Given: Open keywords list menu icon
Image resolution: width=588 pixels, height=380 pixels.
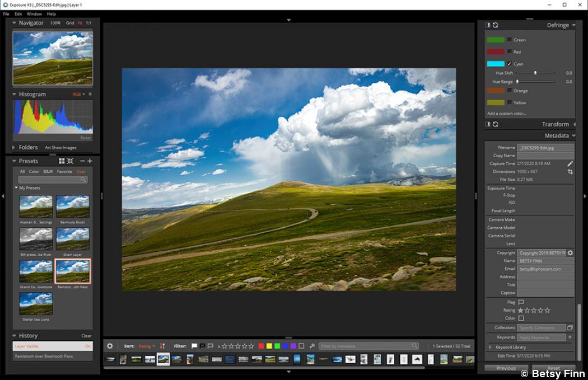Looking at the screenshot, I should coord(570,337).
